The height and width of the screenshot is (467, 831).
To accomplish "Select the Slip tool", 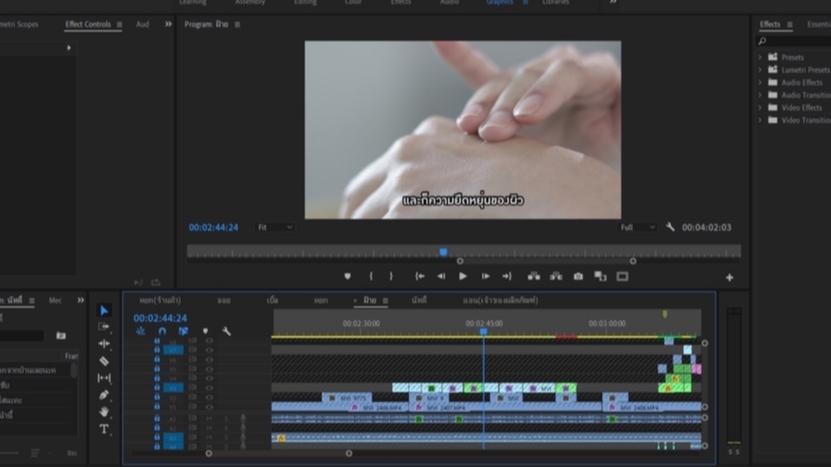I will tap(104, 378).
